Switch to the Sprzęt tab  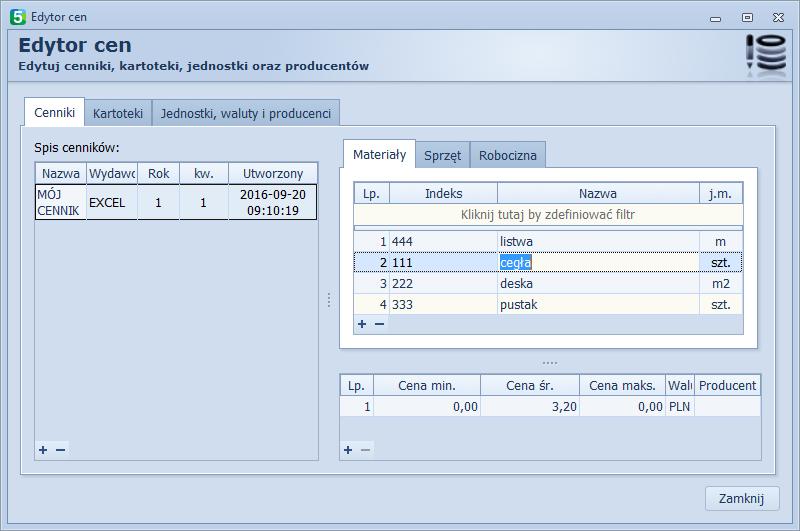coord(442,155)
